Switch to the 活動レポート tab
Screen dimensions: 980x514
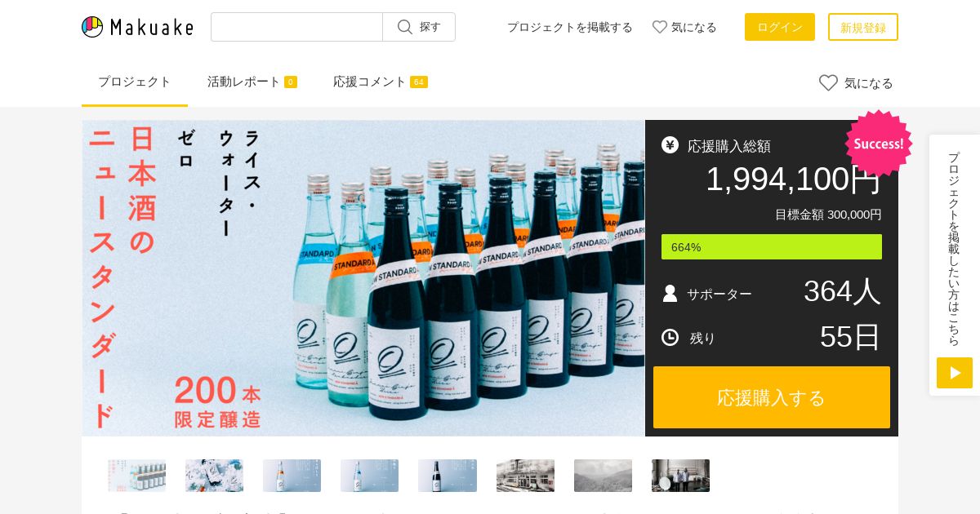pyautogui.click(x=252, y=82)
